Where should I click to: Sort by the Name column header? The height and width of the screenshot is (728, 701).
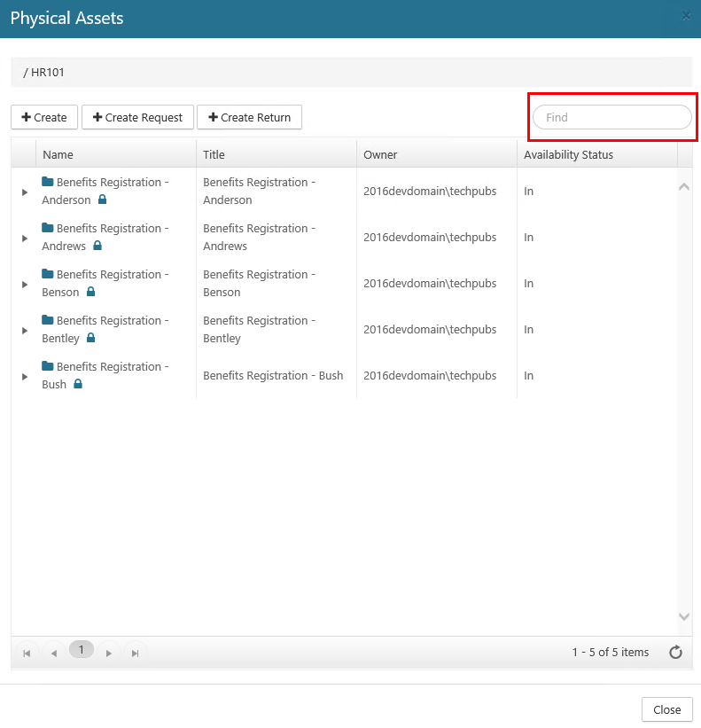pyautogui.click(x=58, y=154)
